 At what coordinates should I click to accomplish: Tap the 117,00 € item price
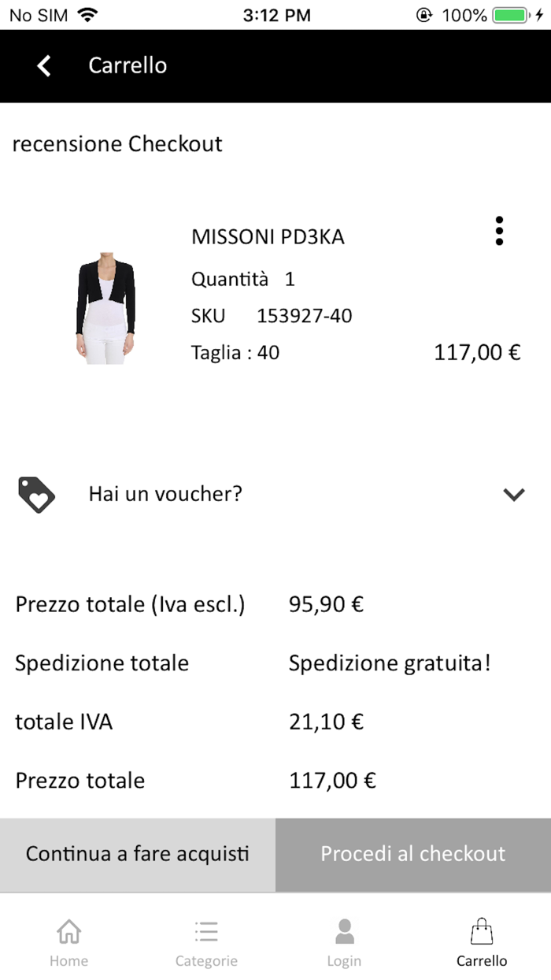[x=475, y=352]
